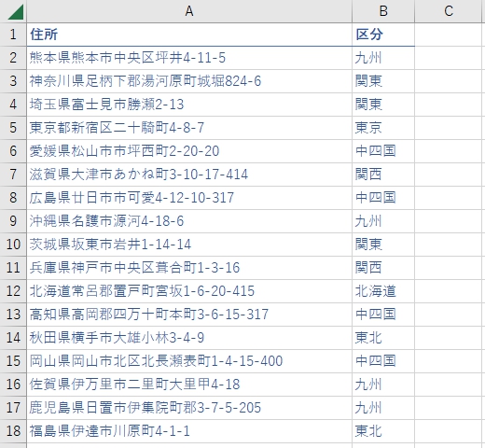Select cell 茨城県坂東市岩井1-14-14
Screen dimensions: 485x448
click(x=189, y=245)
